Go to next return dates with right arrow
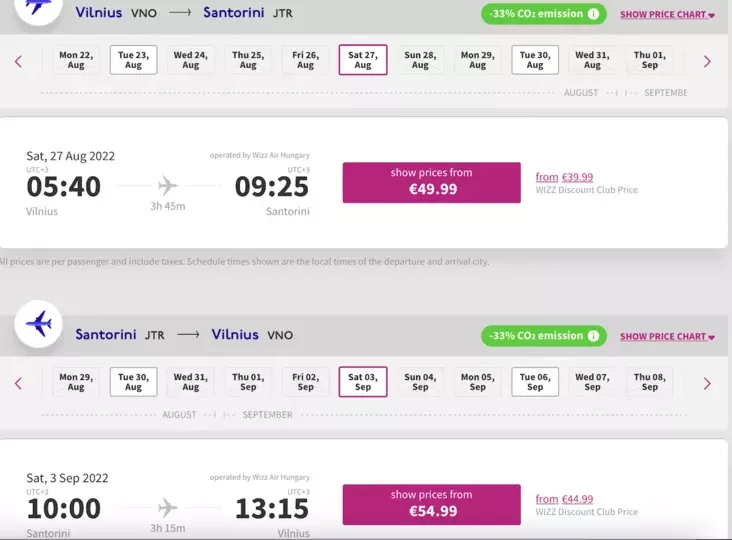 click(707, 383)
